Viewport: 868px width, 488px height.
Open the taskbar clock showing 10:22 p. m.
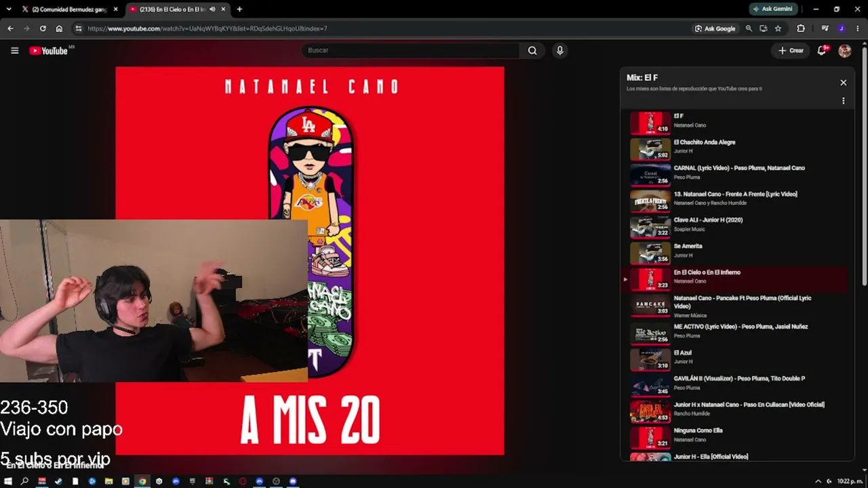click(850, 481)
